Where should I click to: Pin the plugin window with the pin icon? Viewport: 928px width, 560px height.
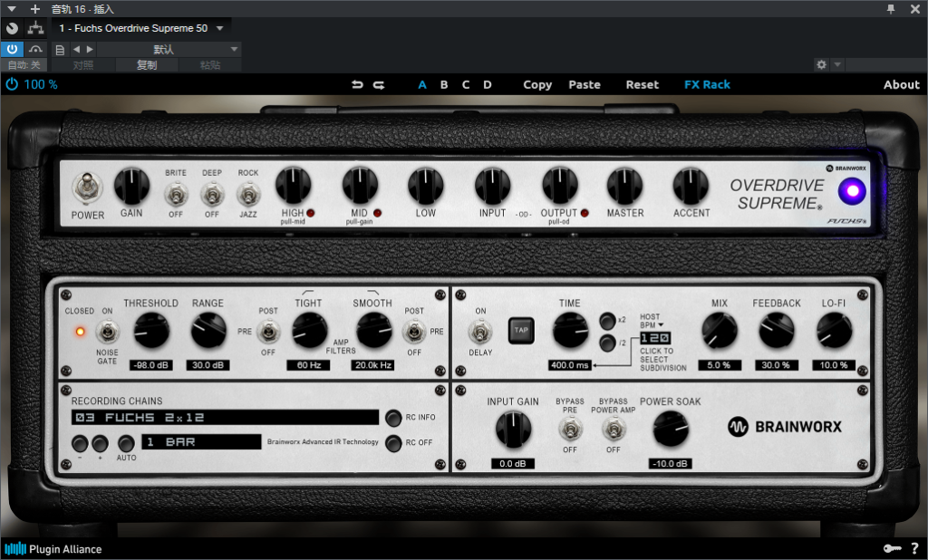(x=890, y=9)
